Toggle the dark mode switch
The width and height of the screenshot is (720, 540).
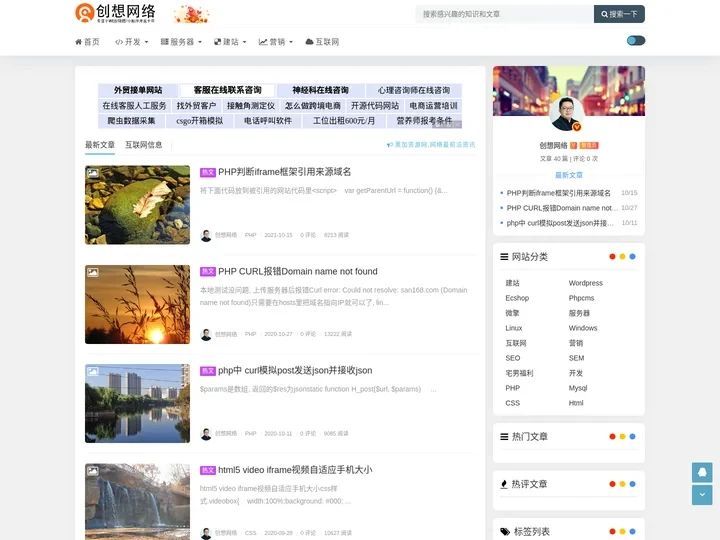(x=636, y=41)
